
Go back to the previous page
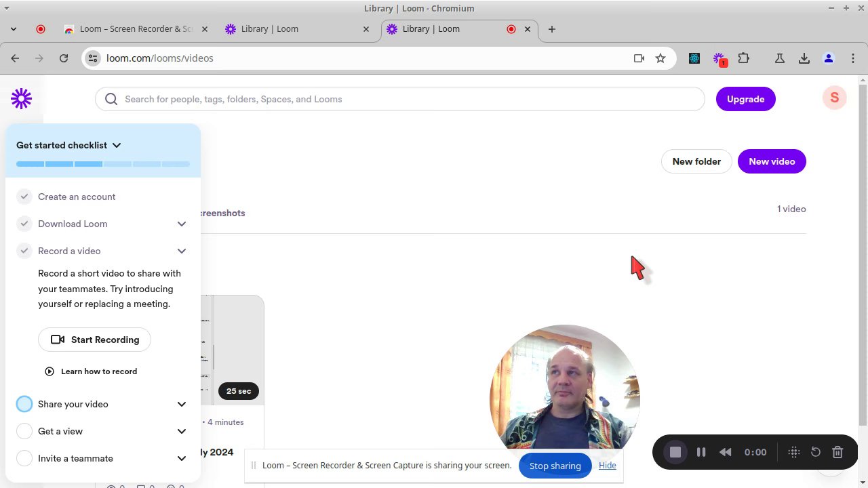(x=15, y=58)
